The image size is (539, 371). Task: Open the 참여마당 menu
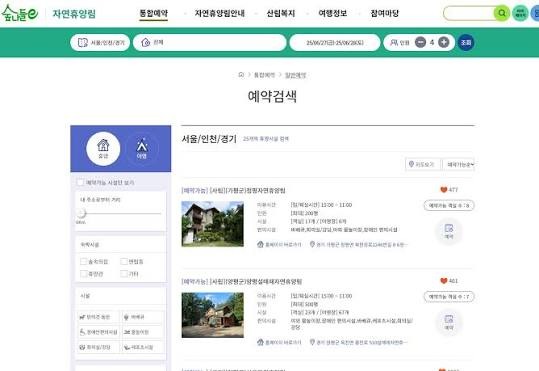click(385, 13)
